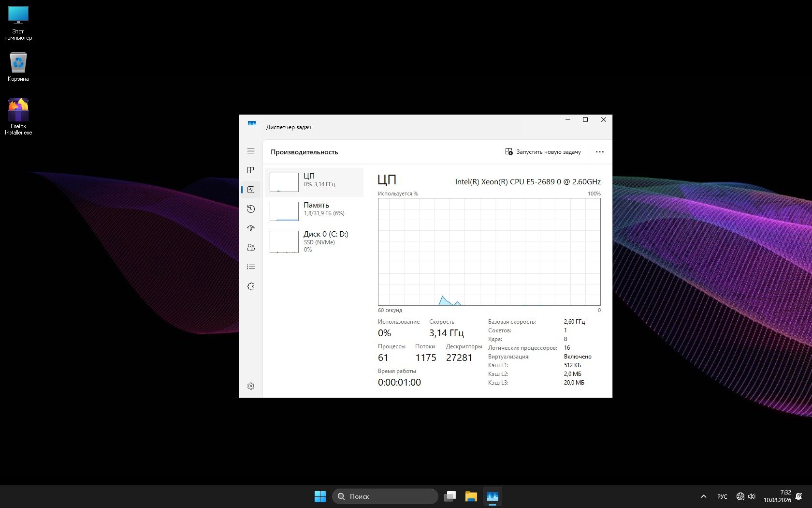Close the Task Manager window
Image resolution: width=812 pixels, height=508 pixels.
pos(603,120)
